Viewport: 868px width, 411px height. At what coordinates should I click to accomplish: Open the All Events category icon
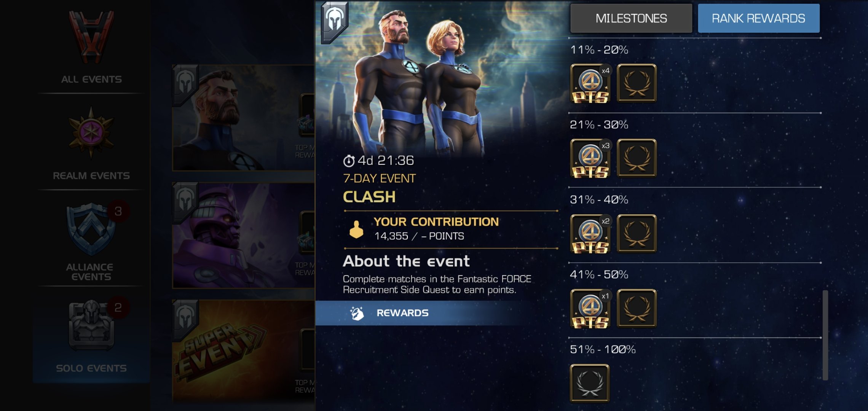pos(91,38)
